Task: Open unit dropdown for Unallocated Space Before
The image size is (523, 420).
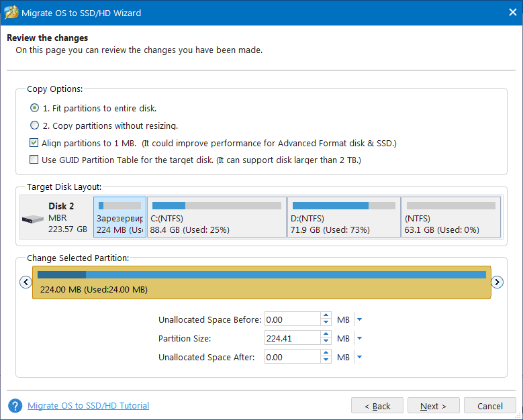Action: tap(359, 320)
